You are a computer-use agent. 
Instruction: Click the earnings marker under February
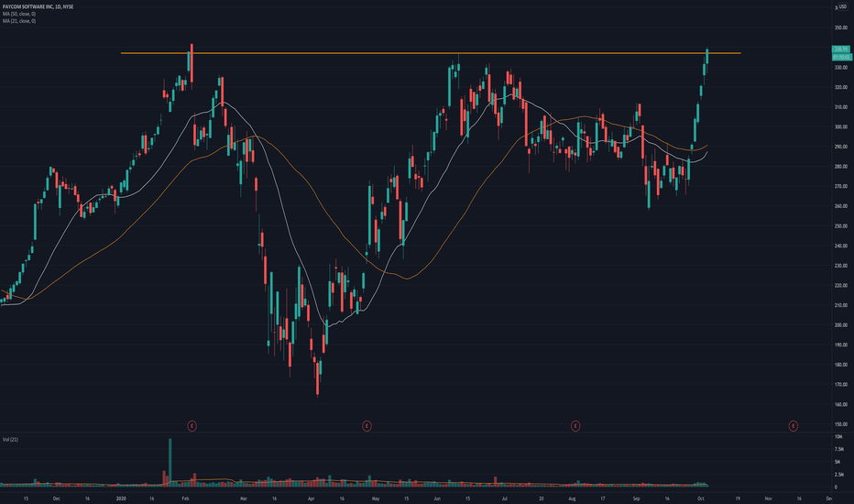tap(192, 426)
